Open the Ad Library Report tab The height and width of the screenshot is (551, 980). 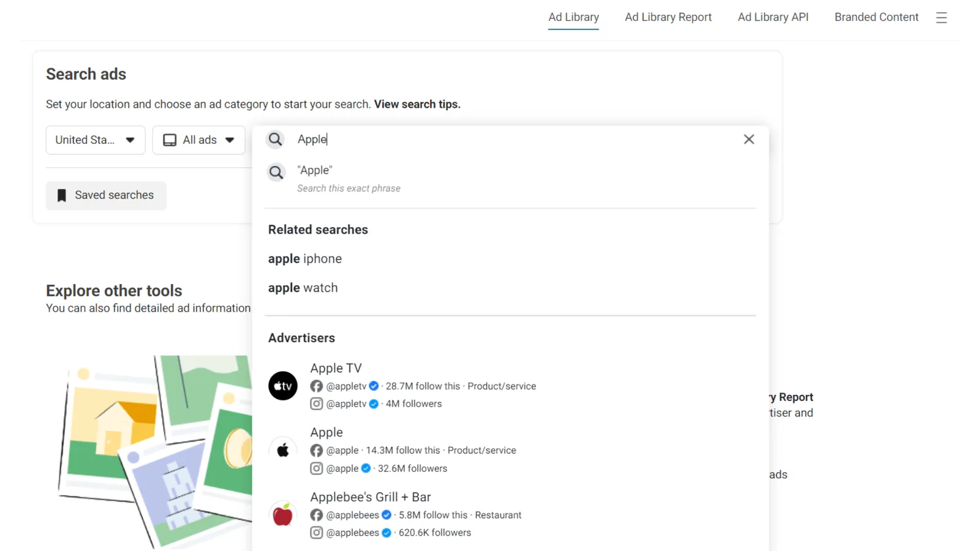[668, 17]
